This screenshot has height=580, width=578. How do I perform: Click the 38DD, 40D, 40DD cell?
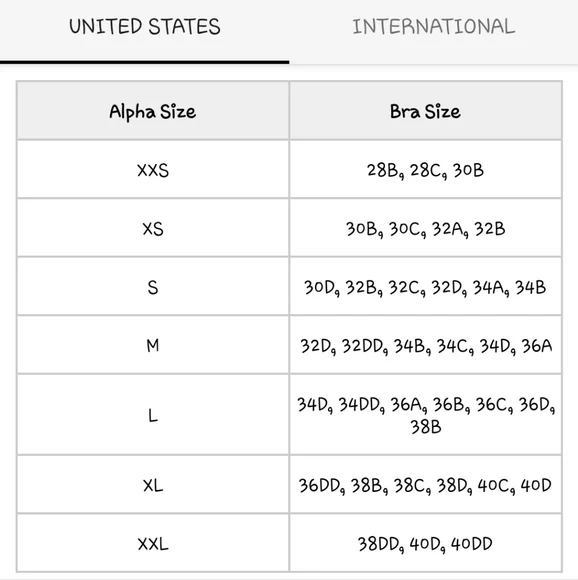pos(425,544)
